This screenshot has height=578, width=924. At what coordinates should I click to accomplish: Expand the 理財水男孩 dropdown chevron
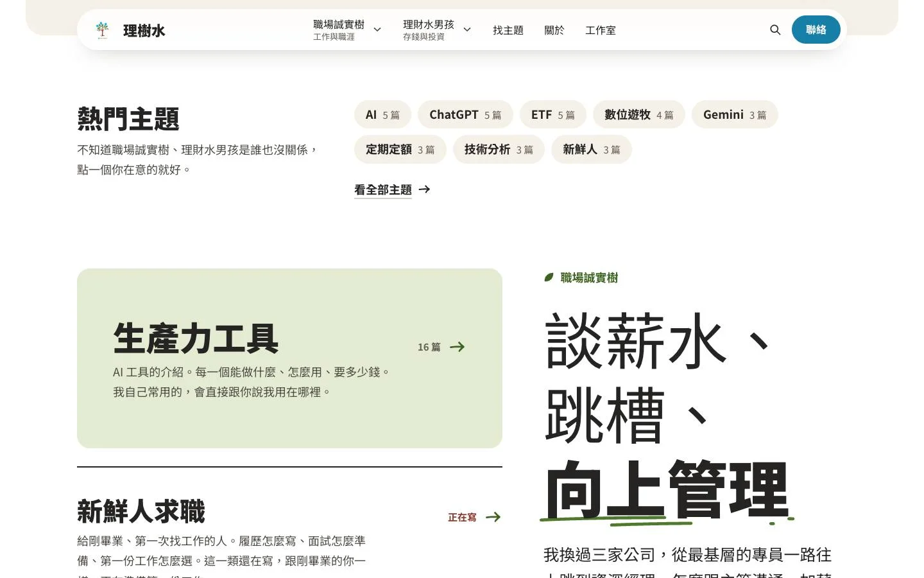click(x=467, y=30)
